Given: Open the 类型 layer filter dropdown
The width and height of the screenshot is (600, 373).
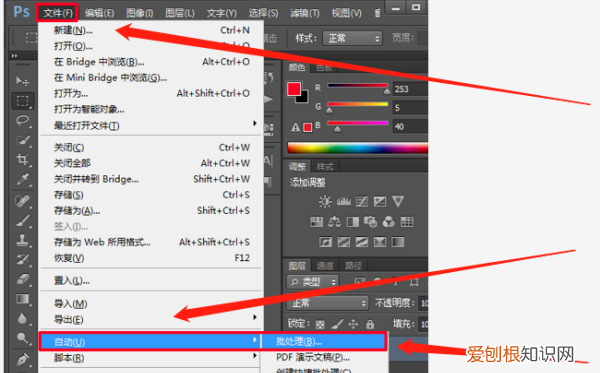Looking at the screenshot, I should (313, 282).
